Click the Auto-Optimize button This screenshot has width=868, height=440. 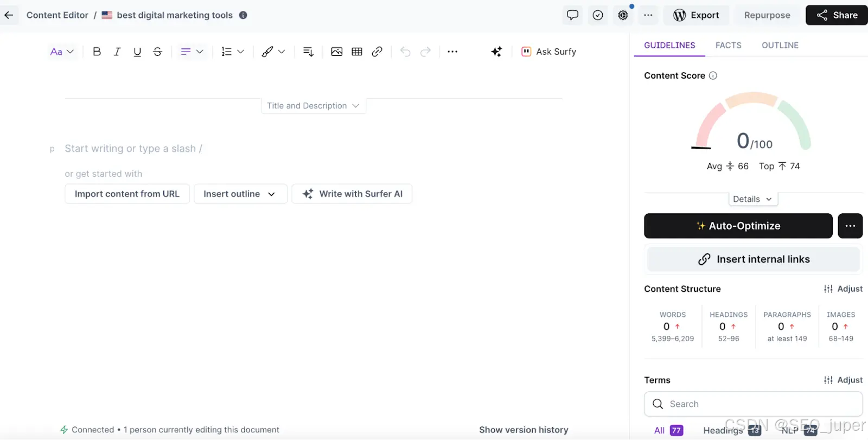738,226
